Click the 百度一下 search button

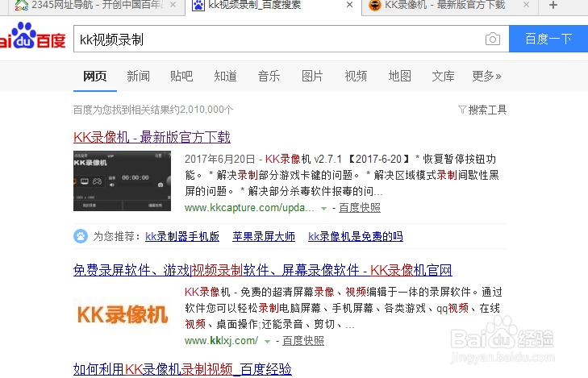pos(548,39)
